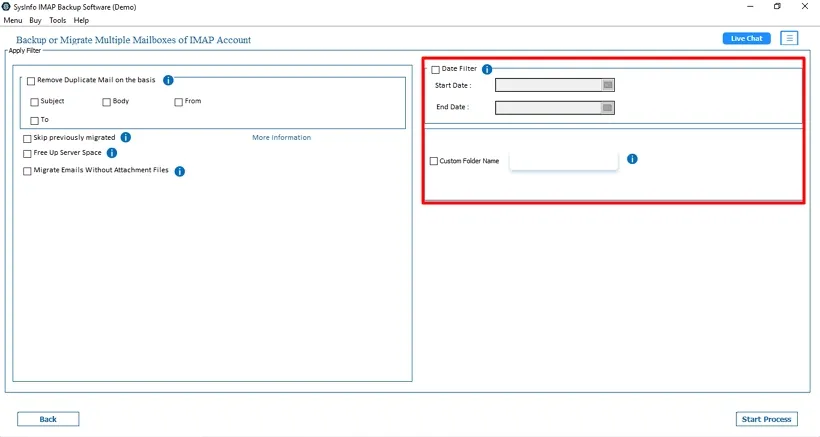Open info icon for Remove Duplicate Mail
The height and width of the screenshot is (437, 820).
click(x=168, y=80)
